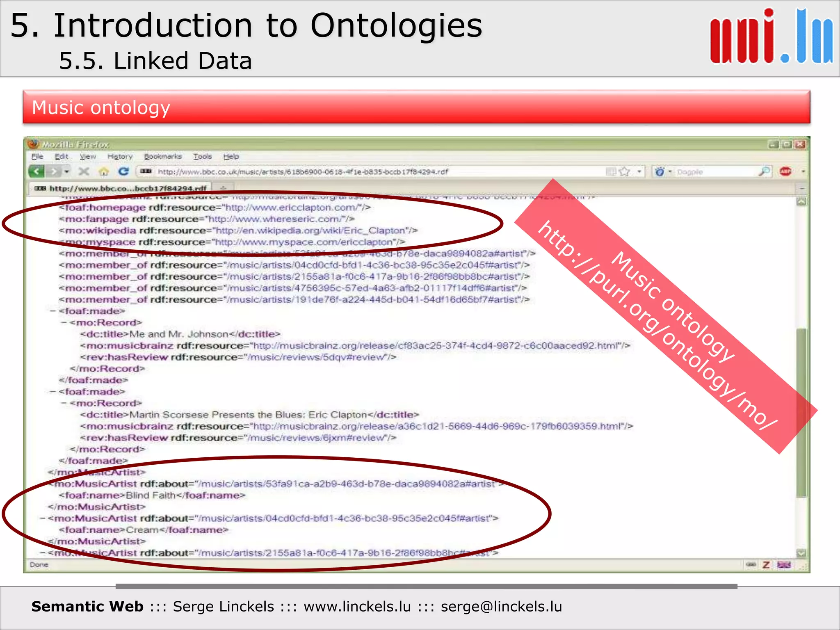Image resolution: width=840 pixels, height=630 pixels.
Task: Click the uni.lu logo
Action: [x=772, y=36]
